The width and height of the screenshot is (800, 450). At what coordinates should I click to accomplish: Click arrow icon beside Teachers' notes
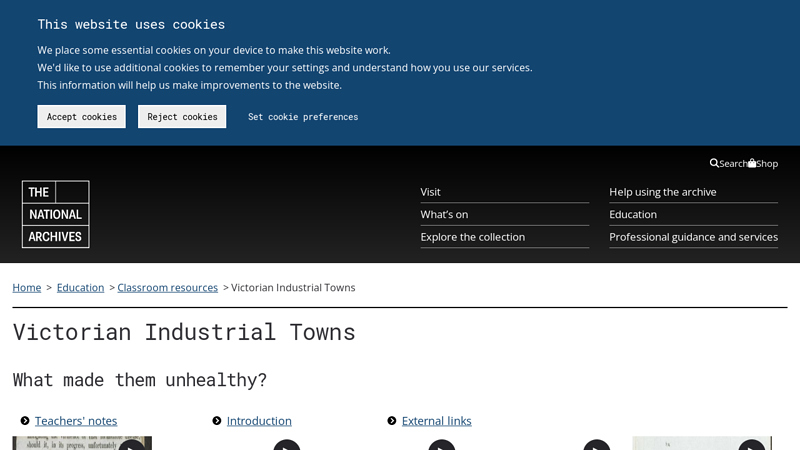click(24, 421)
